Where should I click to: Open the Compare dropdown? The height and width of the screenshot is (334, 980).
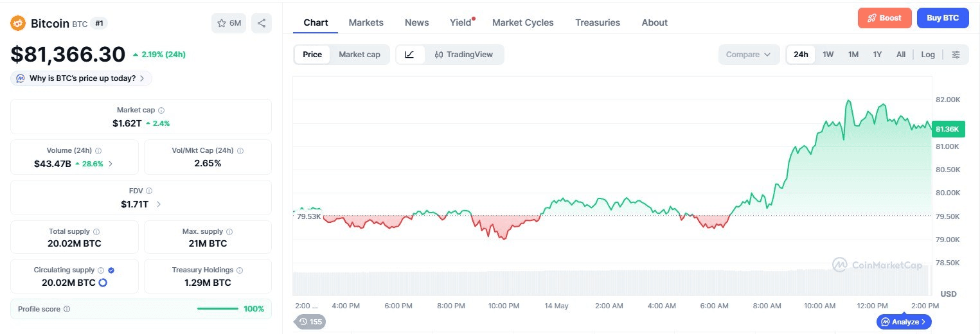pos(749,55)
